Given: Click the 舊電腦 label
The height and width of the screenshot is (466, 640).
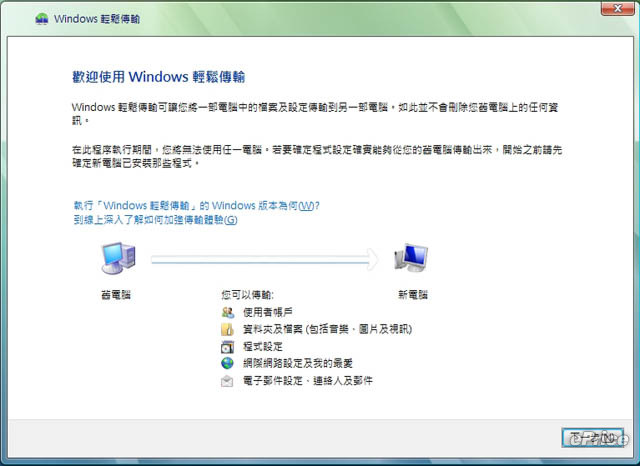Looking at the screenshot, I should [x=116, y=295].
